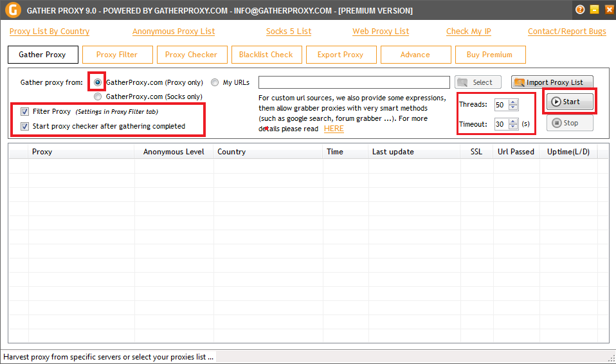This screenshot has width=616, height=364.
Task: Go to the Blacklist Check tab
Action: [x=266, y=55]
